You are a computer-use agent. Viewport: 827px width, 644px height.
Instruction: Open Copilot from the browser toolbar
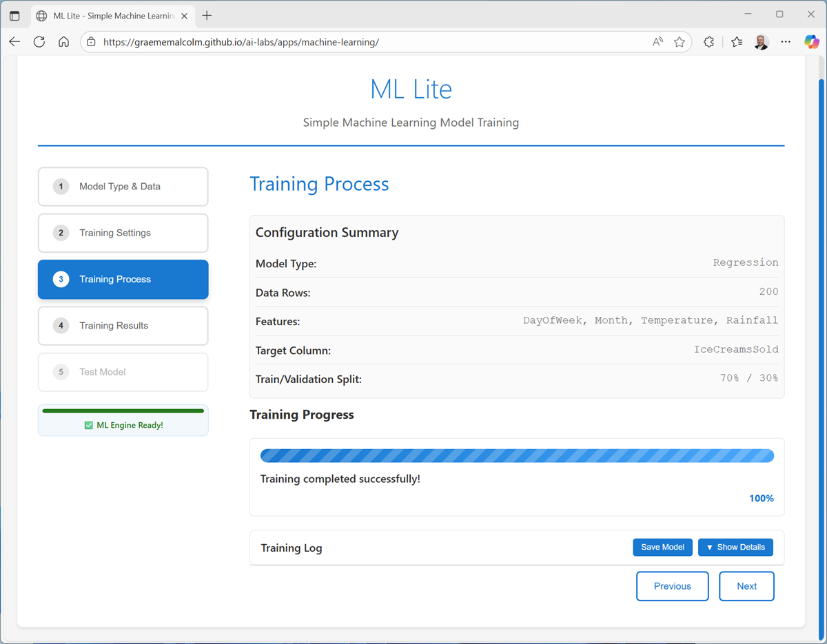pyautogui.click(x=811, y=41)
